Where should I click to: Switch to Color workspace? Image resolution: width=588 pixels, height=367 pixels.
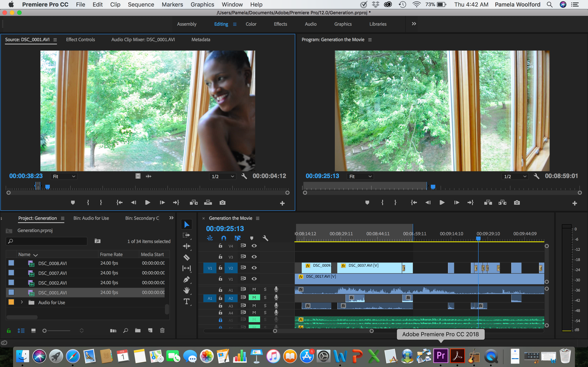click(x=251, y=24)
